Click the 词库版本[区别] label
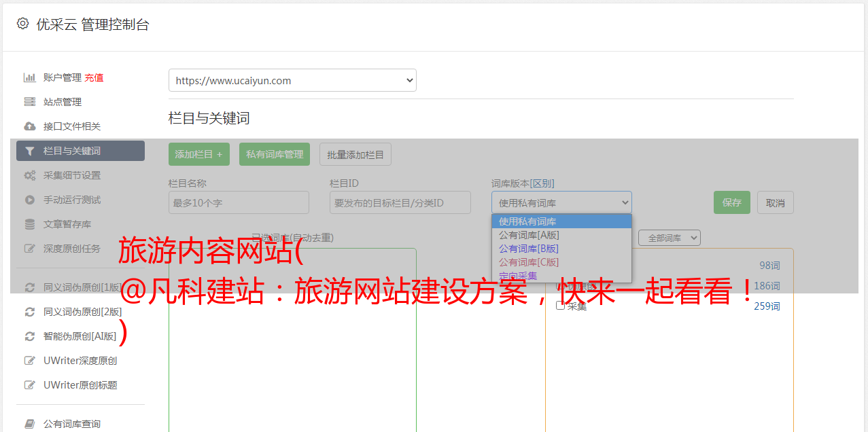 click(523, 183)
